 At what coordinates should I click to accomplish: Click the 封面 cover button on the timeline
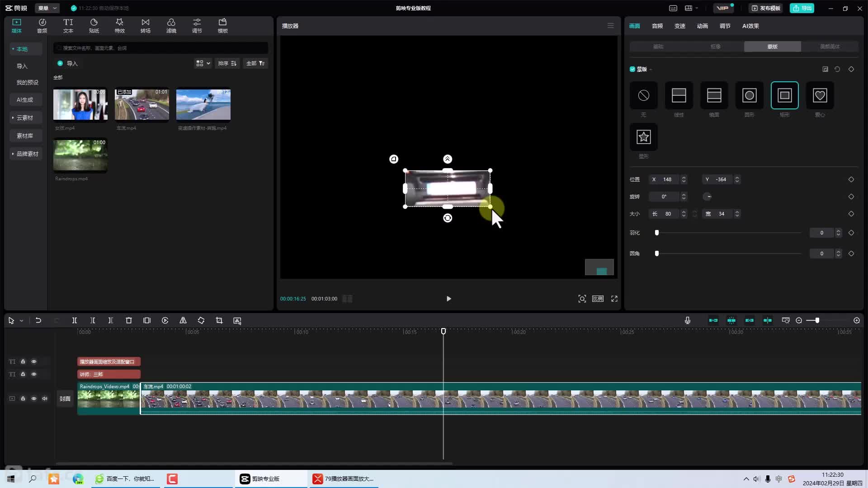pos(65,399)
